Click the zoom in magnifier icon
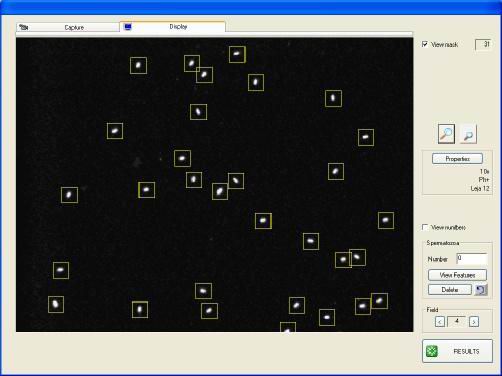 click(446, 134)
